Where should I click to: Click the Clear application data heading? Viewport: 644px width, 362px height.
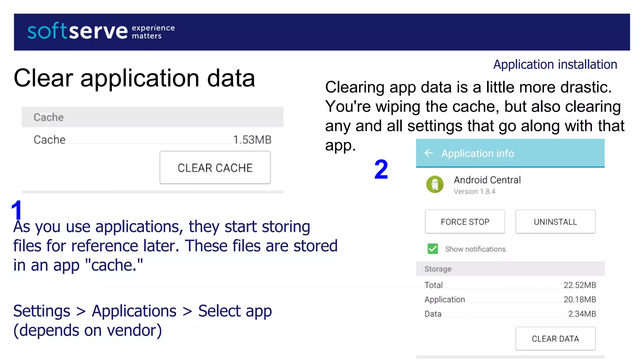(134, 78)
